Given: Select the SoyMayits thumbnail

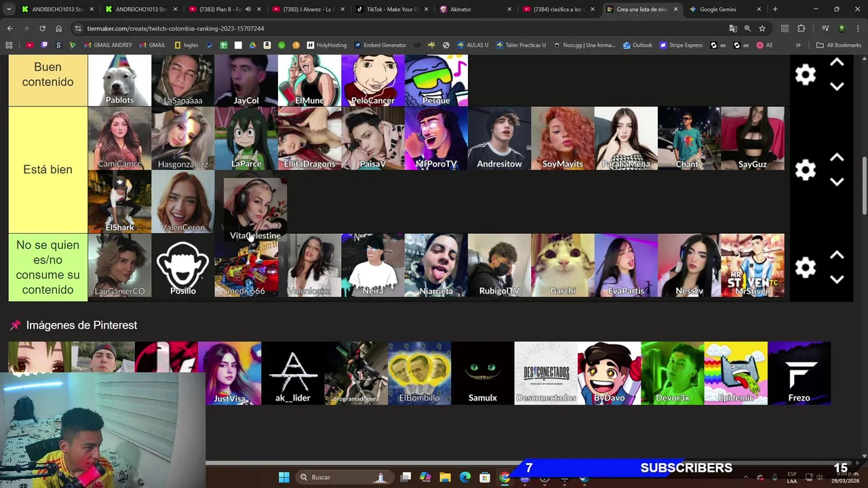Looking at the screenshot, I should point(562,138).
